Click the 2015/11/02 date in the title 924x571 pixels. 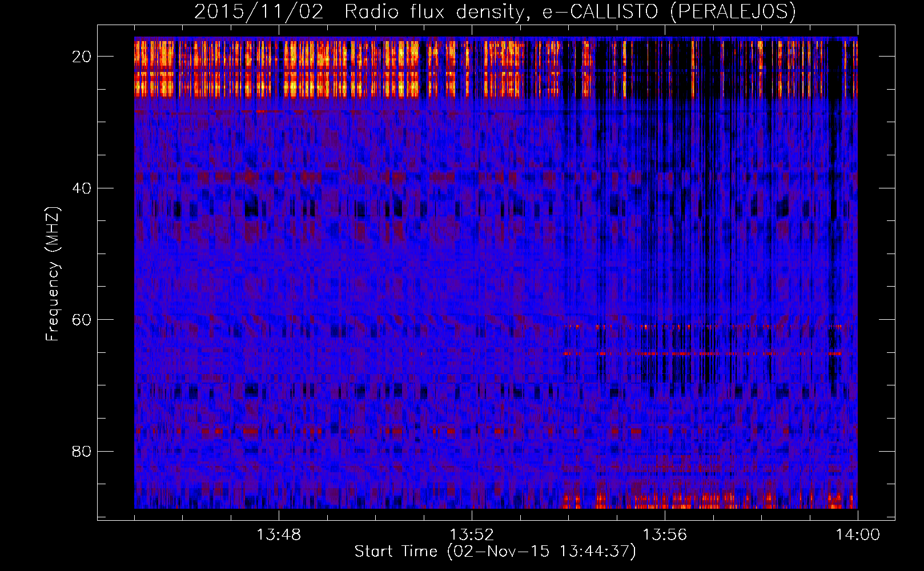pyautogui.click(x=259, y=11)
